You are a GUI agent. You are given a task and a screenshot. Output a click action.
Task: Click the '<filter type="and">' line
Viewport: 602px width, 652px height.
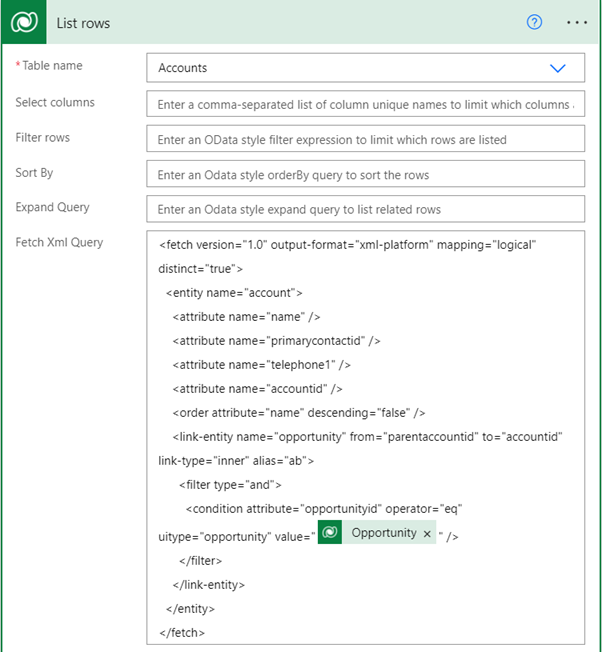point(230,485)
